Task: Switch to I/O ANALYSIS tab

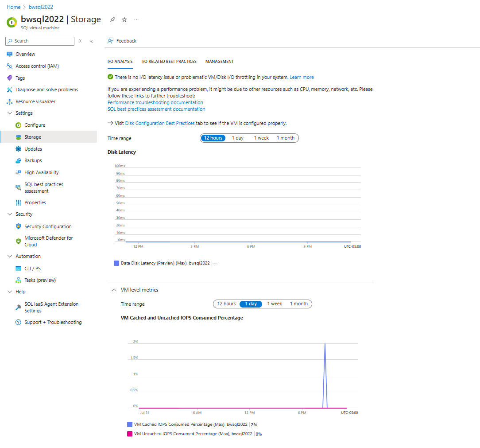Action: pyautogui.click(x=120, y=62)
